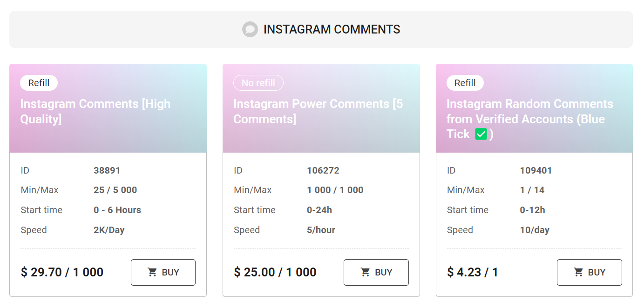
Task: Click service ID 106272
Action: (323, 170)
